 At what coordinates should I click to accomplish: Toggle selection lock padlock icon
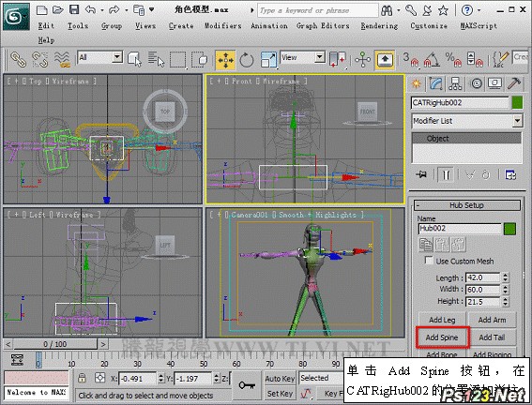point(82,378)
